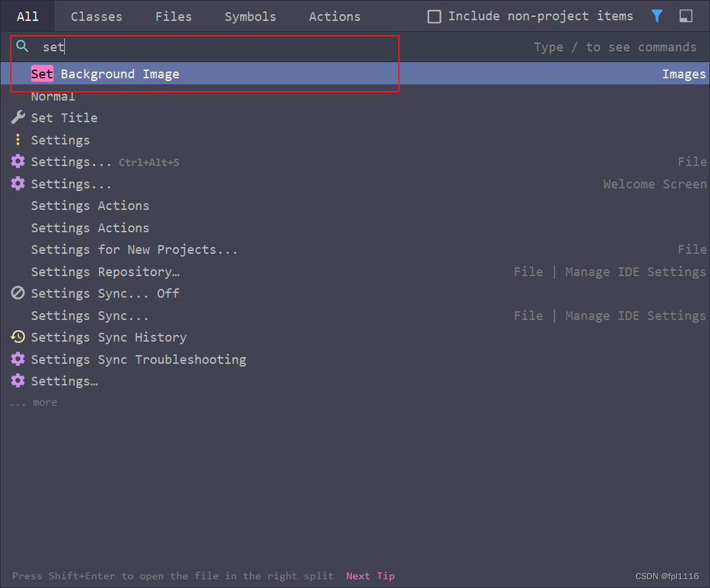The image size is (710, 588).
Task: Select the Settings Repository result
Action: click(105, 271)
